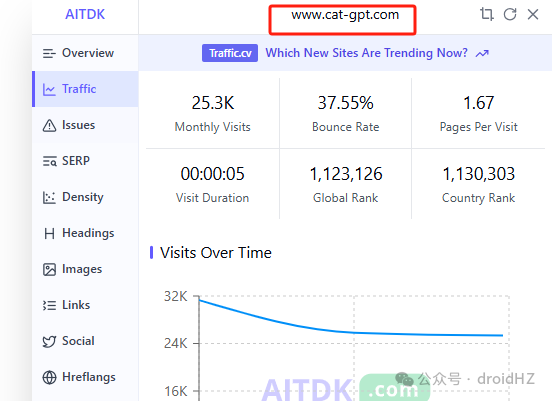The height and width of the screenshot is (401, 552).
Task: Click the AITDK logo
Action: [x=85, y=14]
